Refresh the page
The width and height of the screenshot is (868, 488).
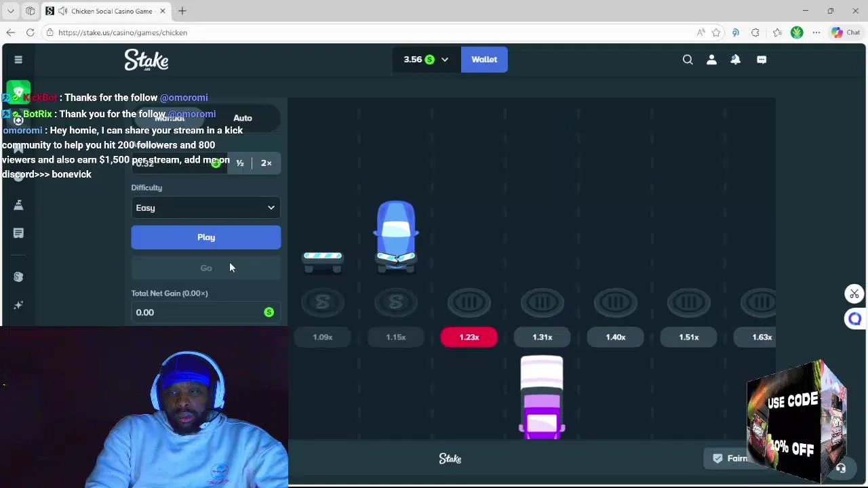coord(31,33)
